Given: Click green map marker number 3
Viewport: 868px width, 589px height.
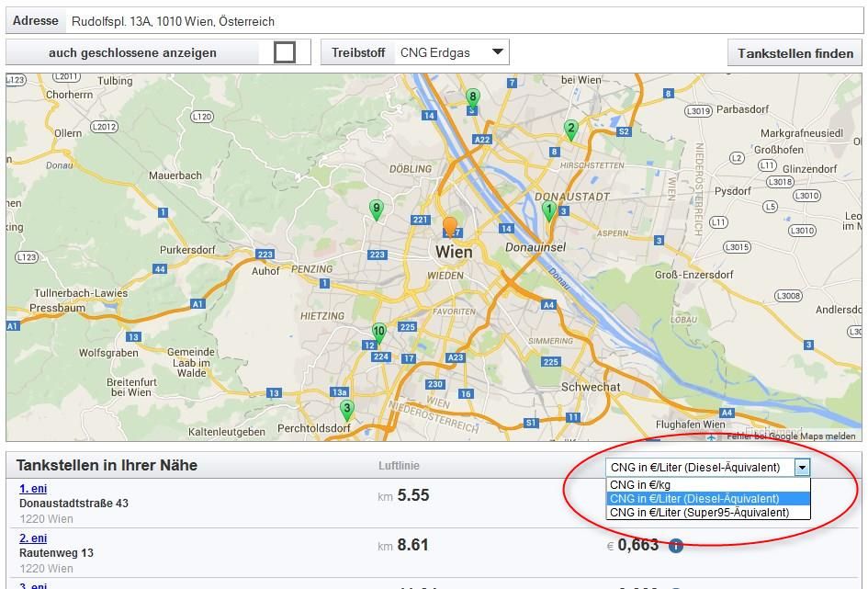Looking at the screenshot, I should (346, 411).
